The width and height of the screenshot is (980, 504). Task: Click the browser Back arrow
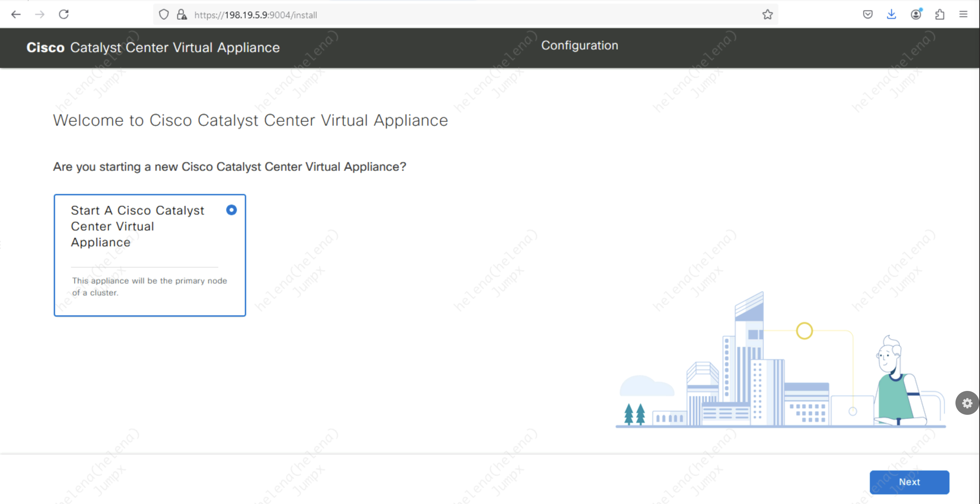[16, 15]
